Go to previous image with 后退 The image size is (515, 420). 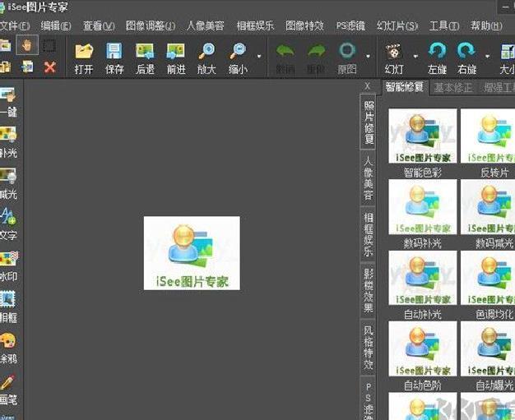pyautogui.click(x=145, y=52)
